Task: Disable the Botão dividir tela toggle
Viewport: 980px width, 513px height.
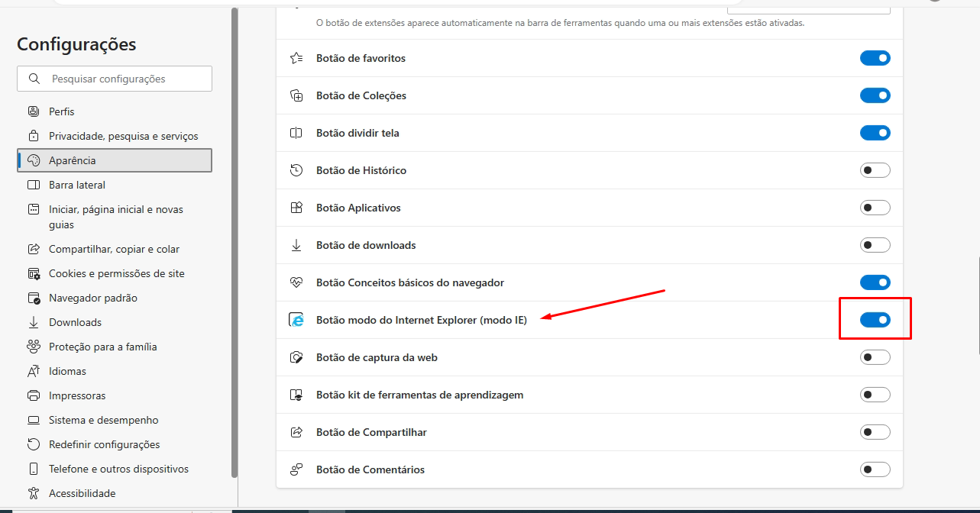Action: pyautogui.click(x=875, y=133)
